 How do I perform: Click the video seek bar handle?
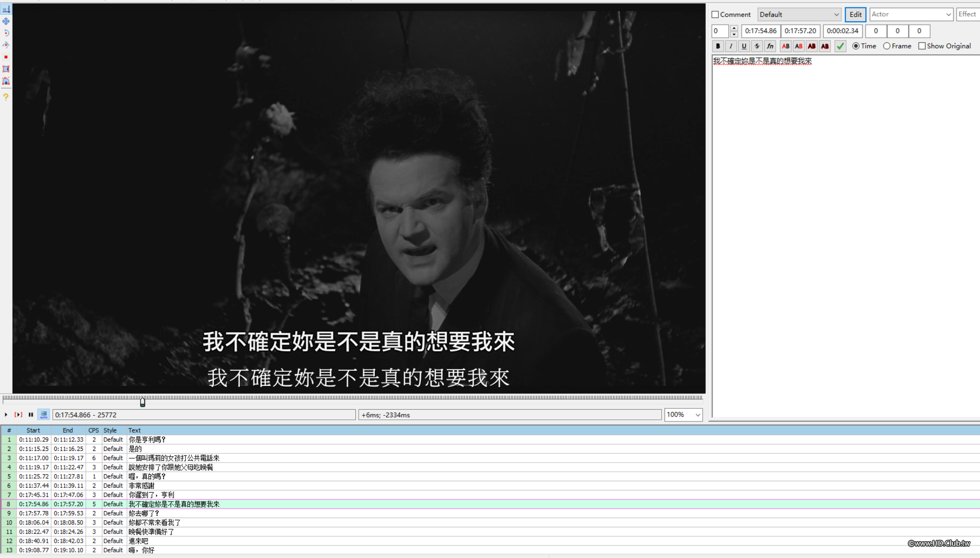143,402
